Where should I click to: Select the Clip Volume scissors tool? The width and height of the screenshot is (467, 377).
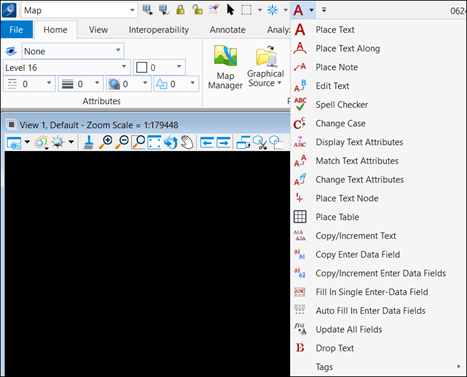(260, 142)
